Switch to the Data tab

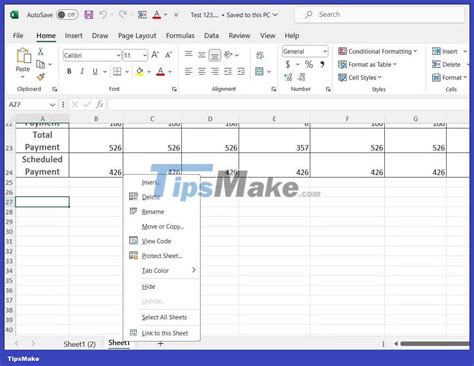click(211, 36)
